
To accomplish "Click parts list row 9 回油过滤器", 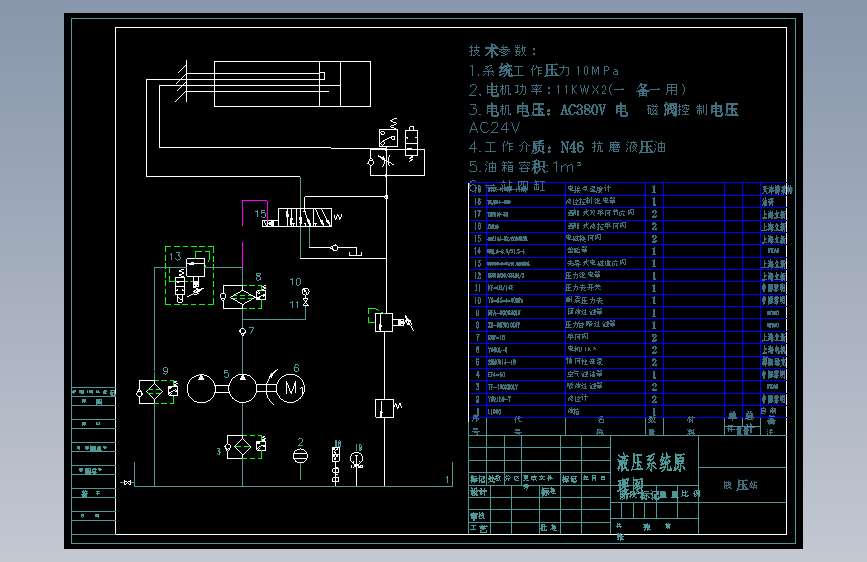I will 628,313.
